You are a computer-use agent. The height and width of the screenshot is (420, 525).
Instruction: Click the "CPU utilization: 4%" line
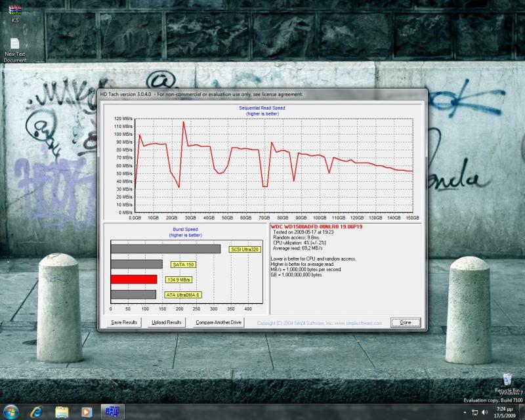pos(299,243)
